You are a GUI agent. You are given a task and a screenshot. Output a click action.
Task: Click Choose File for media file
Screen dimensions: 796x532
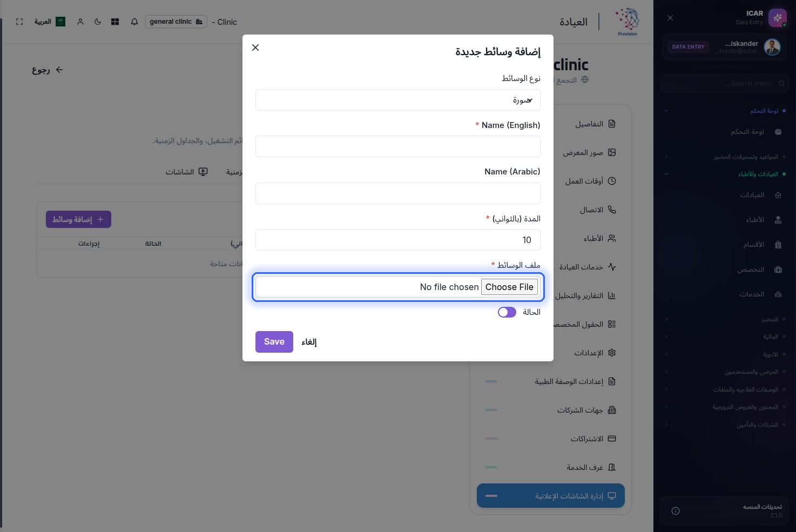[509, 287]
